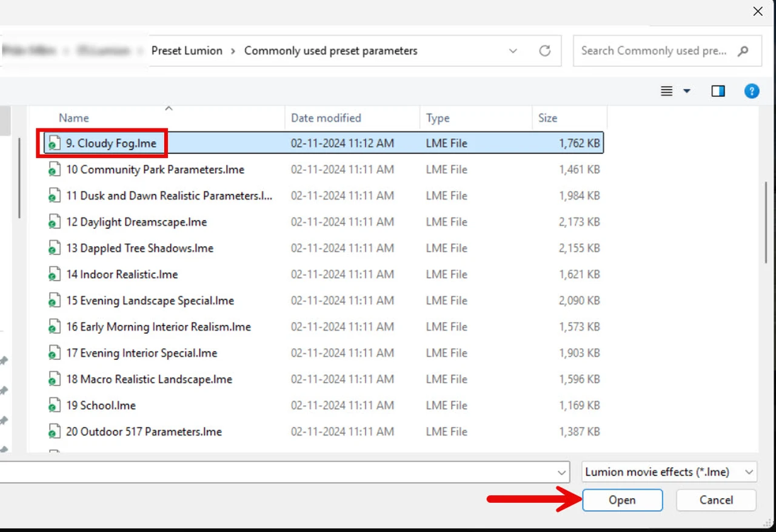This screenshot has width=776, height=532.
Task: Select 14 Indoor Realistic.lme
Action: [x=122, y=274]
